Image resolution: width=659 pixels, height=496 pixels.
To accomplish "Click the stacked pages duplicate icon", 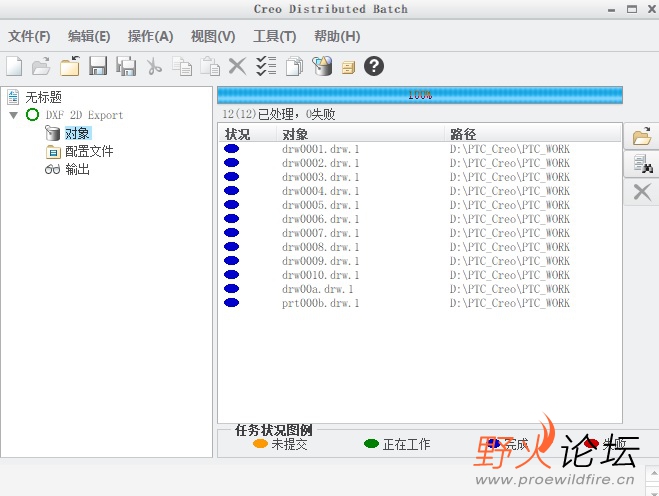I will (x=294, y=67).
